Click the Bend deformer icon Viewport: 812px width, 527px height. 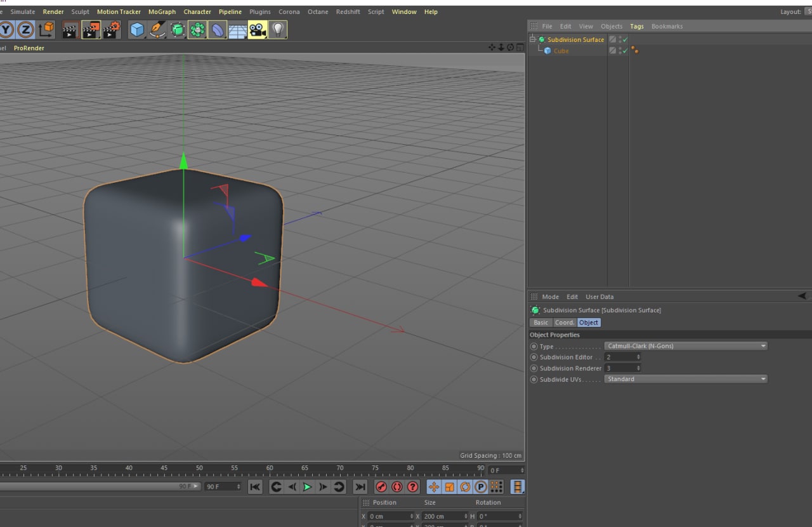(x=218, y=30)
